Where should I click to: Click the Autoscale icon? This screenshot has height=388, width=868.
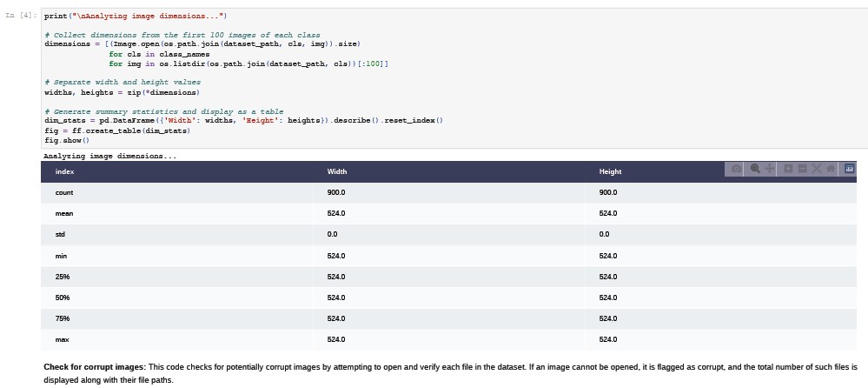[817, 169]
